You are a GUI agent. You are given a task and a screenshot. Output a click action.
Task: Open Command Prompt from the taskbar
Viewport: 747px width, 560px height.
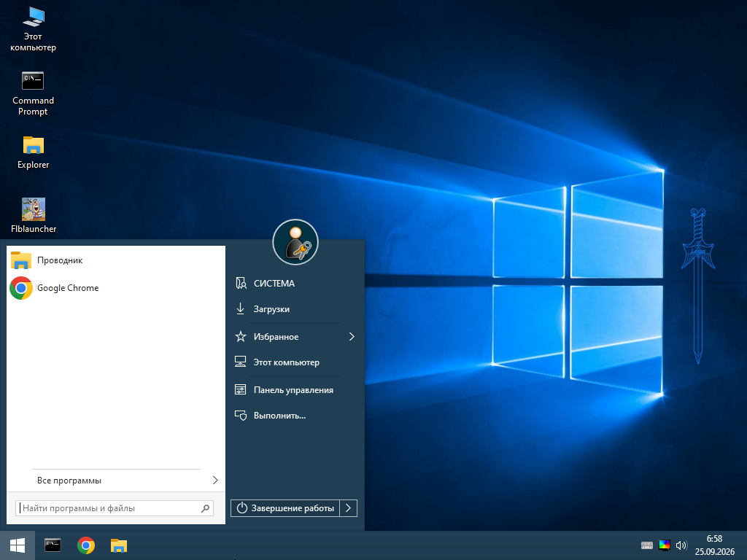click(53, 545)
